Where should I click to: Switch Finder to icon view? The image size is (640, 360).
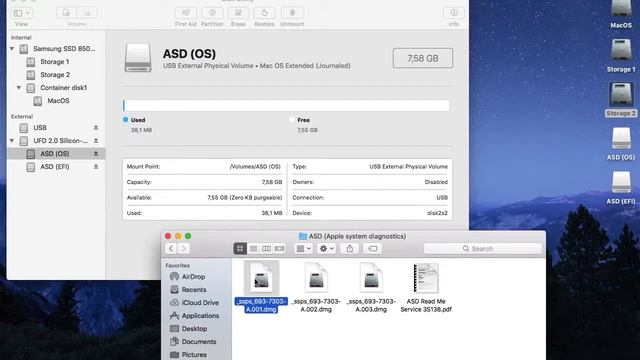[240, 249]
